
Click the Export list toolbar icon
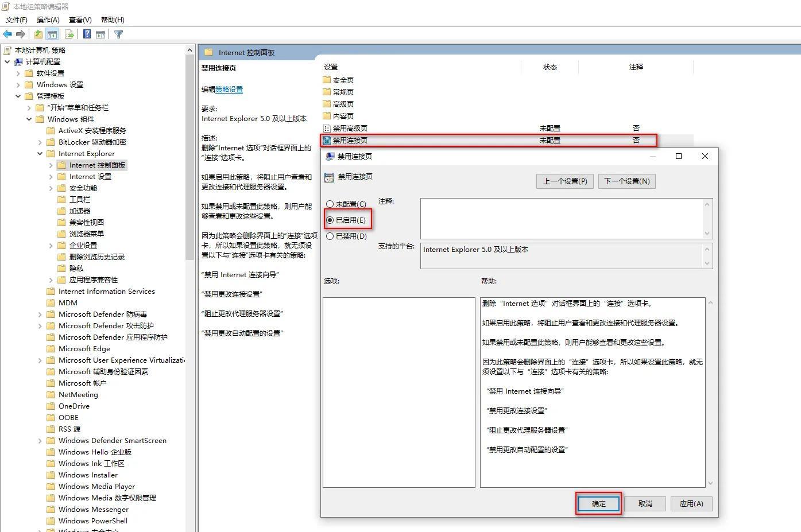pos(69,34)
